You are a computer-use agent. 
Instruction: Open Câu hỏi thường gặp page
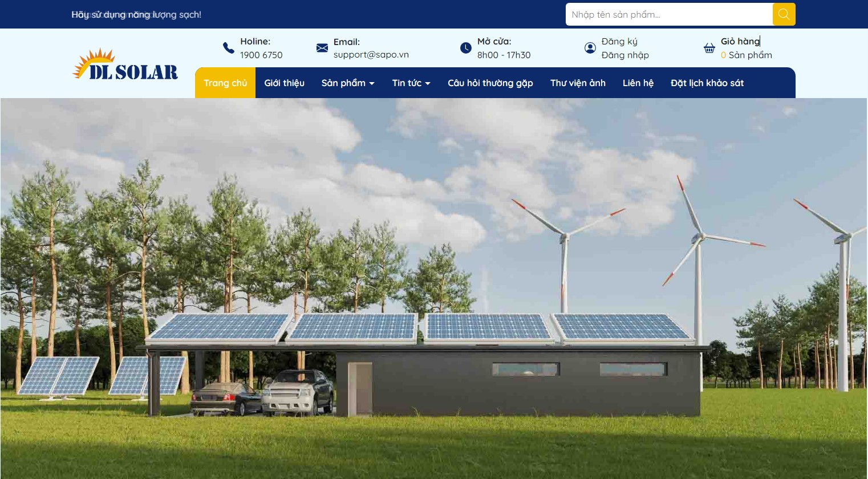tap(490, 83)
